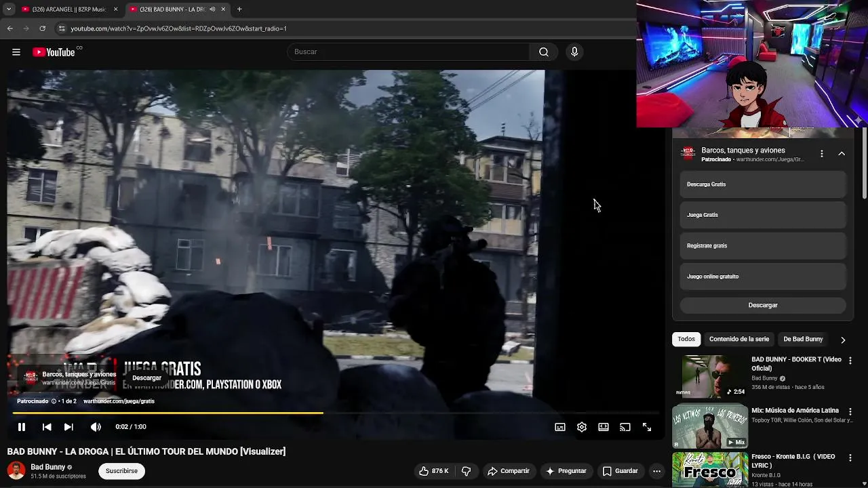Open the Bad Bunny channel name link
The height and width of the screenshot is (488, 868).
pos(47,467)
